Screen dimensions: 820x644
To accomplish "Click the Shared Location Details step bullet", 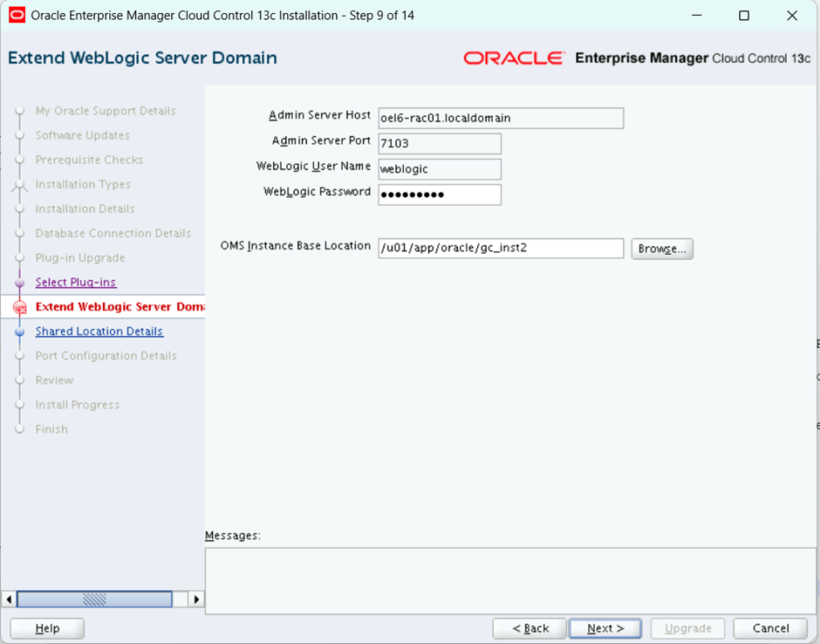I will tap(20, 332).
